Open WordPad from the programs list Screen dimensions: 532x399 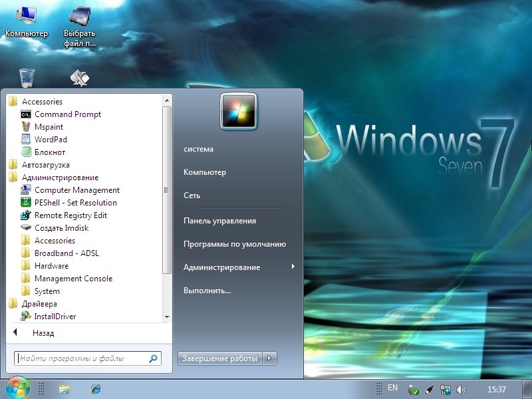44,140
